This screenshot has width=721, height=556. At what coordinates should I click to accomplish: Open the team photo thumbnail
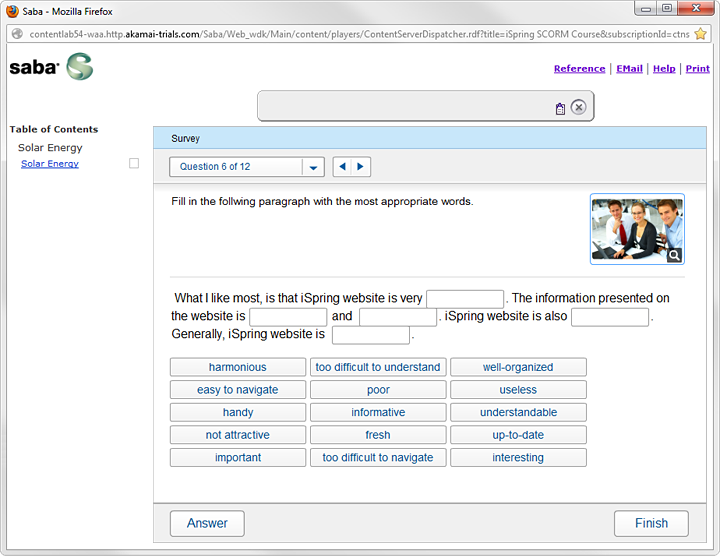(x=637, y=229)
